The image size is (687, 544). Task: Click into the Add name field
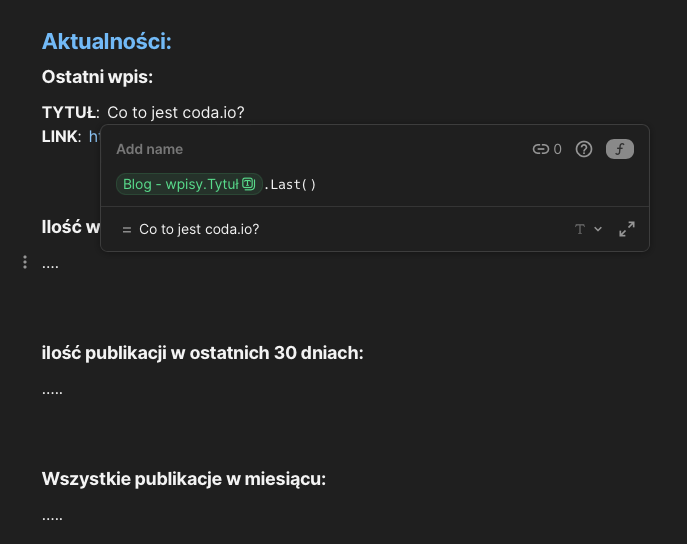point(150,149)
